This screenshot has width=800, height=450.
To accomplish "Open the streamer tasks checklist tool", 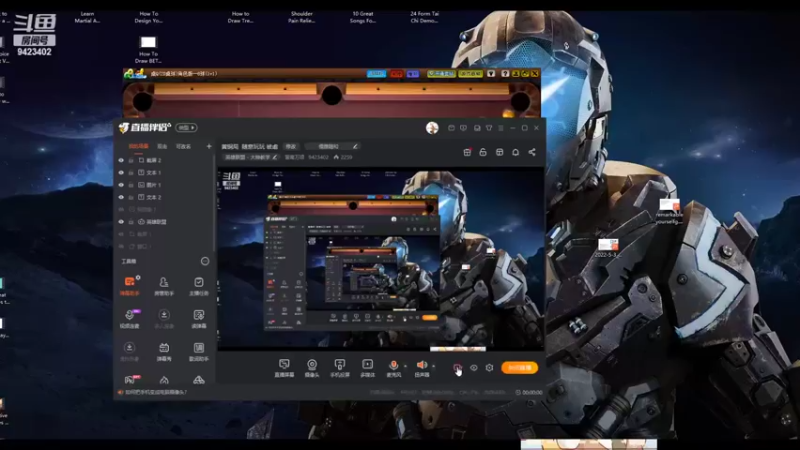I will [198, 286].
